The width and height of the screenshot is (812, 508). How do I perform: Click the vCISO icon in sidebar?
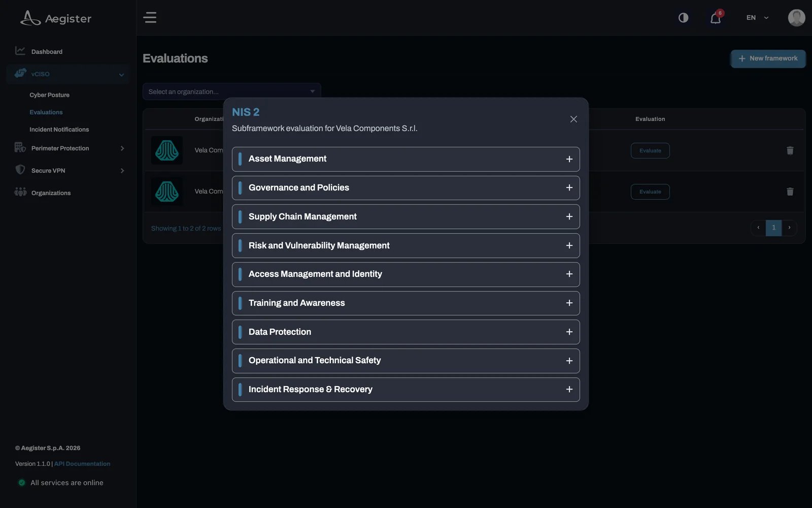click(x=20, y=74)
